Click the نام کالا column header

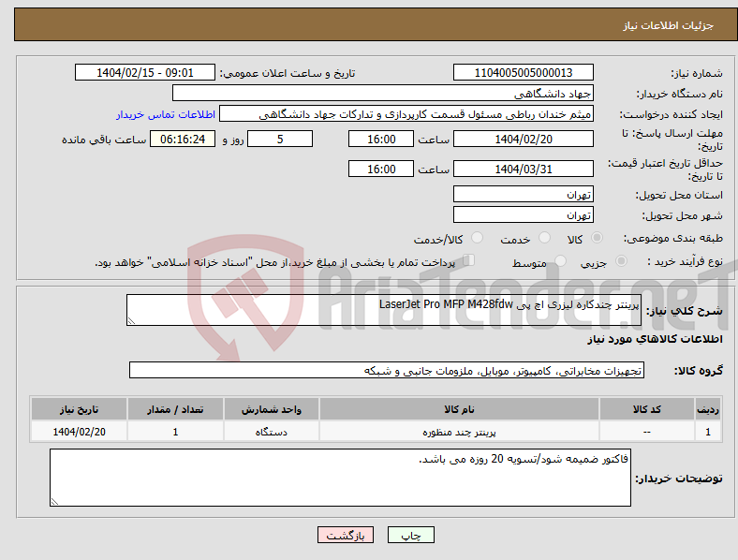coord(459,409)
